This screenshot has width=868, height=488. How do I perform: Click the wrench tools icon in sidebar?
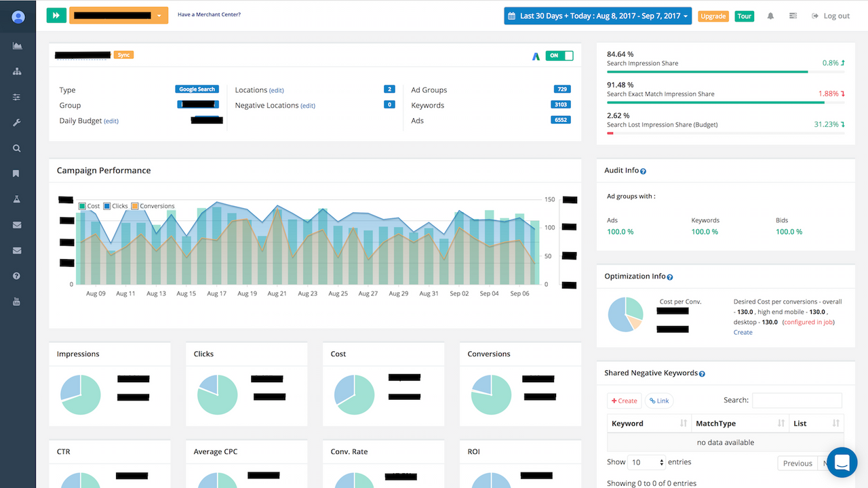tap(18, 122)
